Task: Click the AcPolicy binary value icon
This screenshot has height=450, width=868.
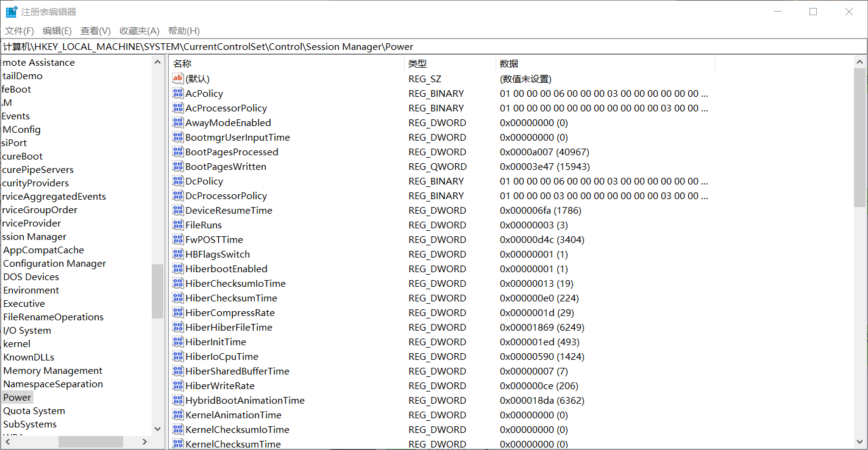Action: (178, 93)
